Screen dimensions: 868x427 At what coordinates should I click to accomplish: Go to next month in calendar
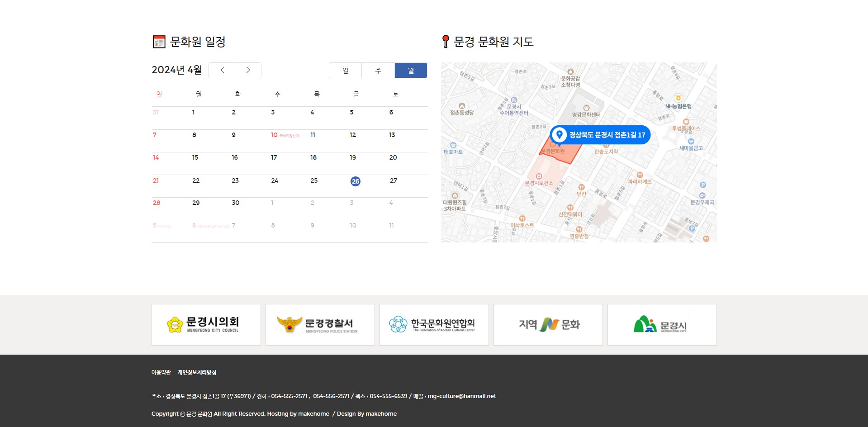[248, 70]
